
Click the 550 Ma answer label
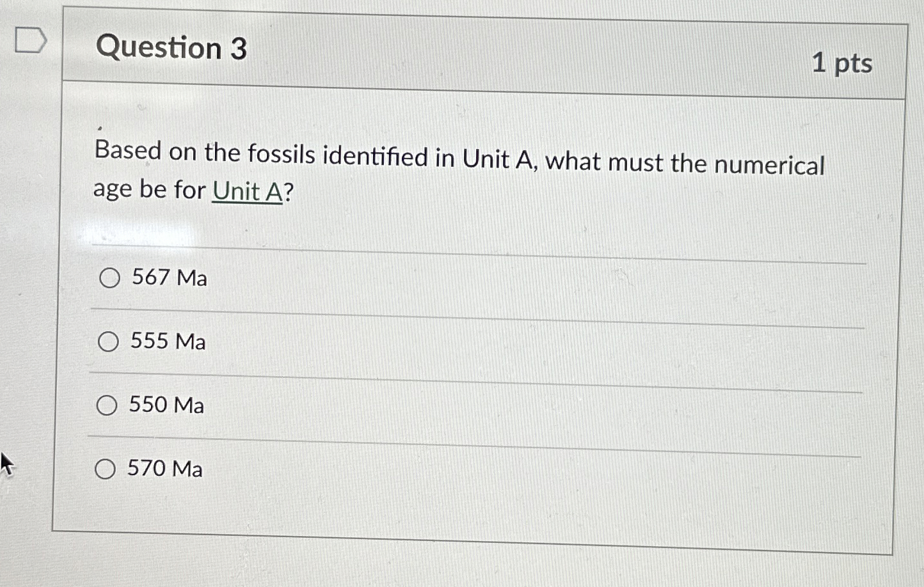pos(166,405)
